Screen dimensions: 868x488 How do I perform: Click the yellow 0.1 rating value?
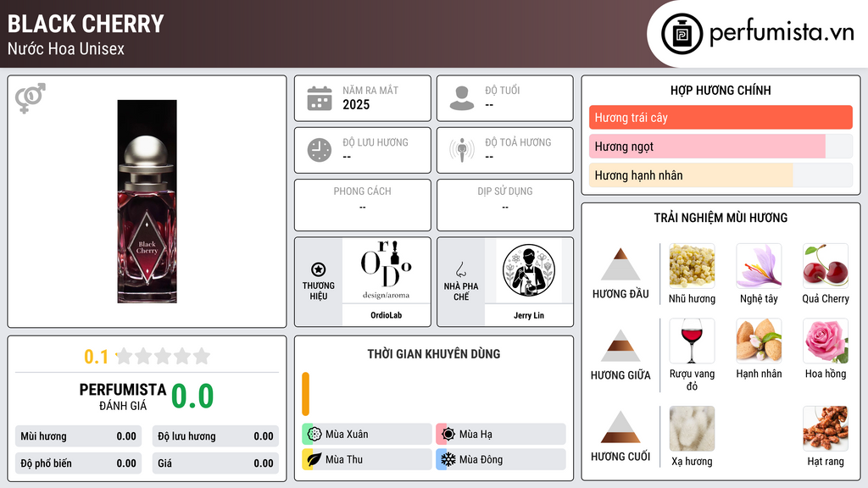[97, 357]
